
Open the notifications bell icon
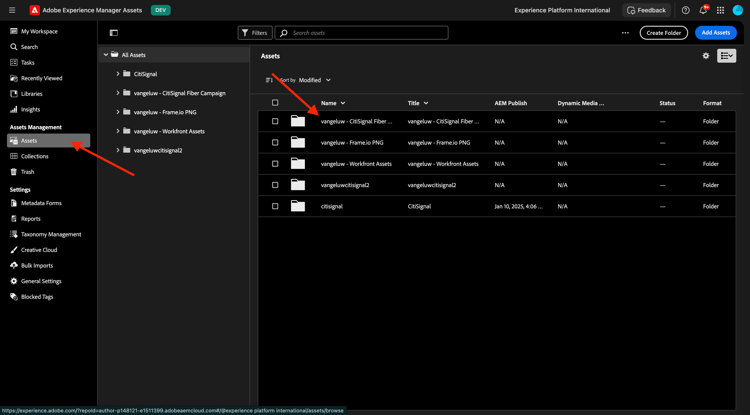[x=703, y=10]
